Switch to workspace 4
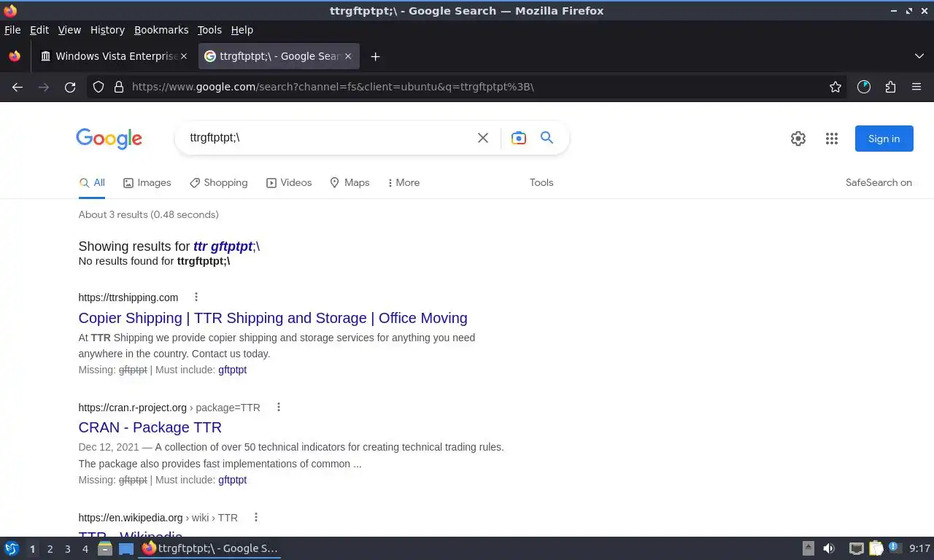Image resolution: width=934 pixels, height=560 pixels. (85, 548)
